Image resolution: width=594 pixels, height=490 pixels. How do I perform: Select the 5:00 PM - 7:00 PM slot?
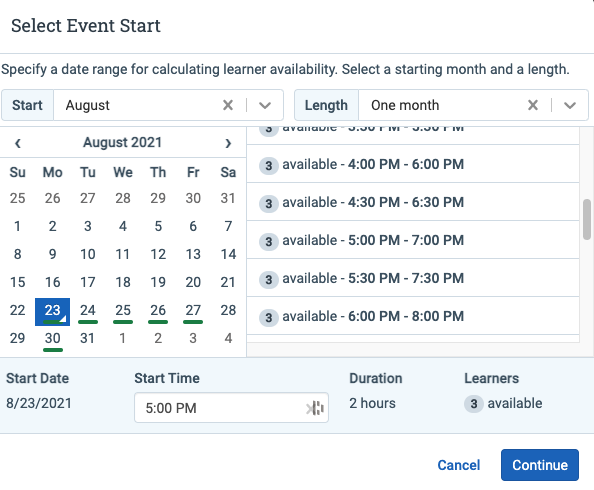(413, 240)
